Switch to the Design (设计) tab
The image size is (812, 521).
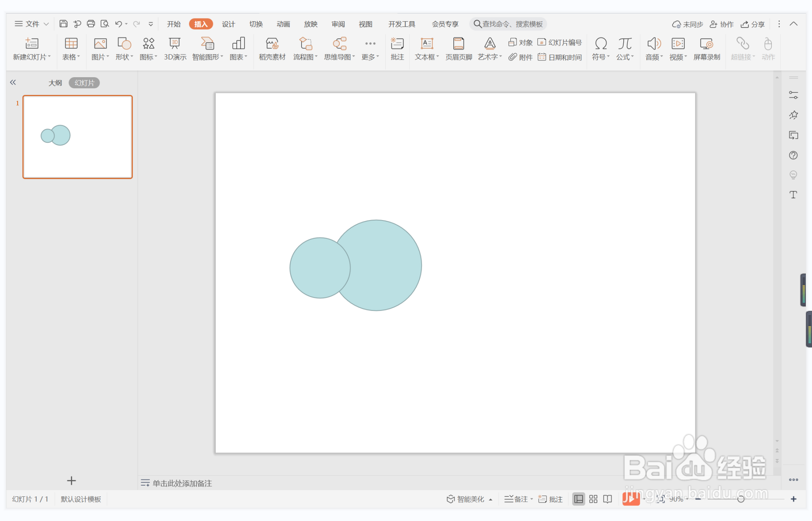[x=228, y=24]
